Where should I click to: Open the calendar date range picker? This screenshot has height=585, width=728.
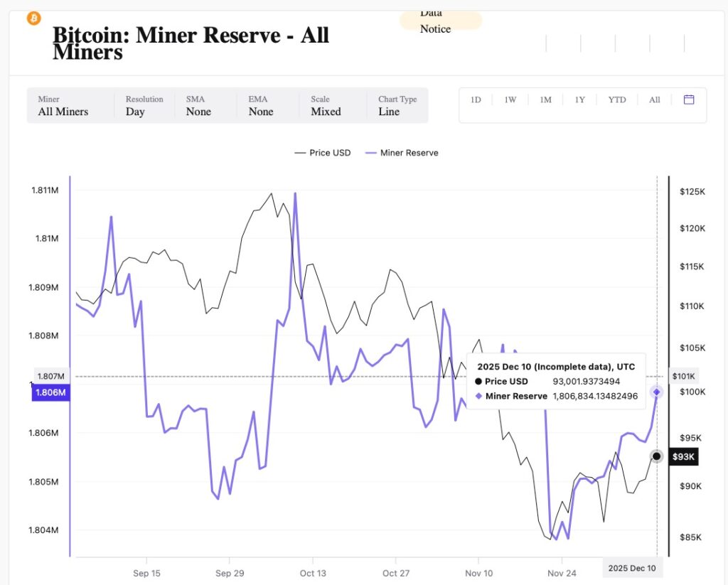coord(688,100)
